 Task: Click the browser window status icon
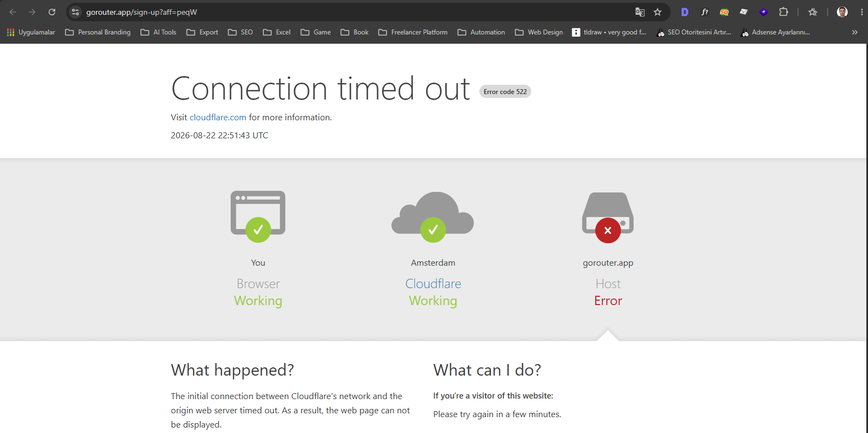point(258,216)
